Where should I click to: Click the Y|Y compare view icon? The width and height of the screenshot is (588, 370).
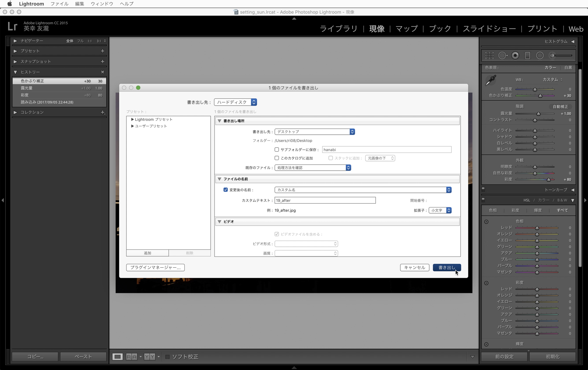point(150,357)
